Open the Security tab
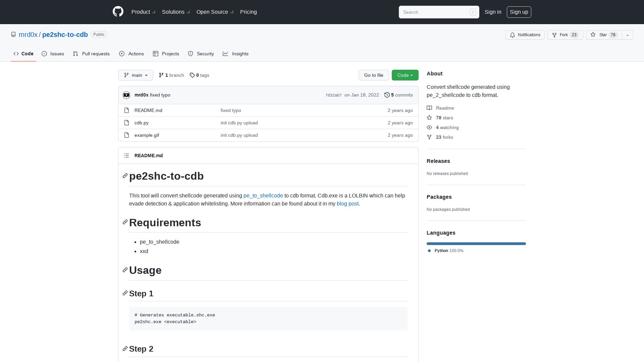644x362 pixels. pyautogui.click(x=201, y=54)
